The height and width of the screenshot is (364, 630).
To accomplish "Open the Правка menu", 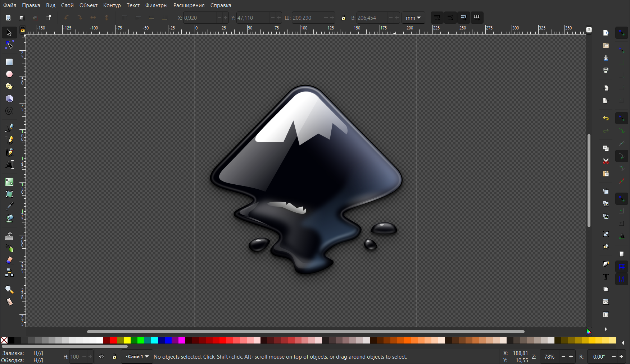I will pyautogui.click(x=31, y=5).
